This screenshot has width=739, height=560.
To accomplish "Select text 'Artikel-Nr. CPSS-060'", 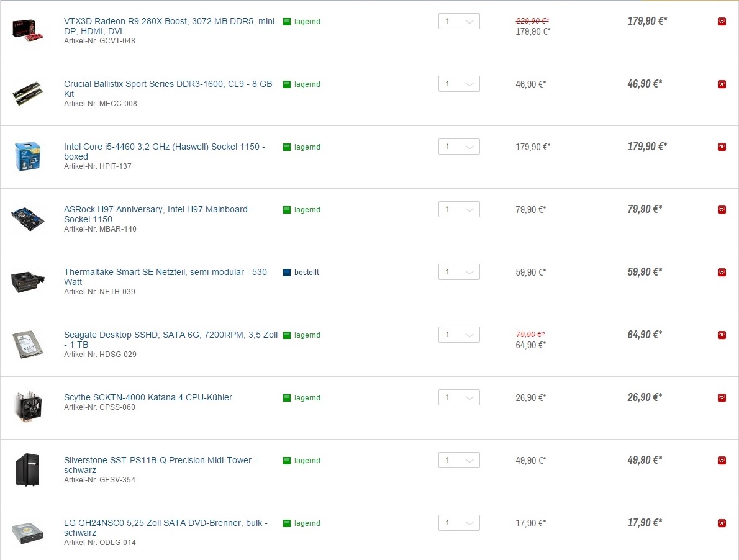I will coord(99,407).
